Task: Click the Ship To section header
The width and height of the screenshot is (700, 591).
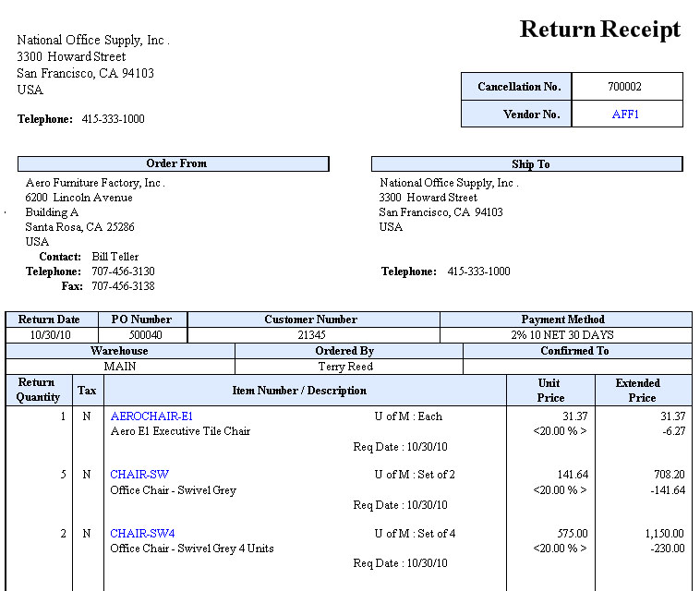Action: (x=530, y=164)
